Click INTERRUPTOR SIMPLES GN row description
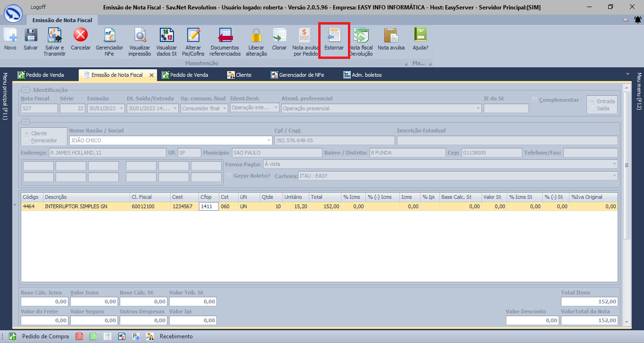 pyautogui.click(x=76, y=206)
